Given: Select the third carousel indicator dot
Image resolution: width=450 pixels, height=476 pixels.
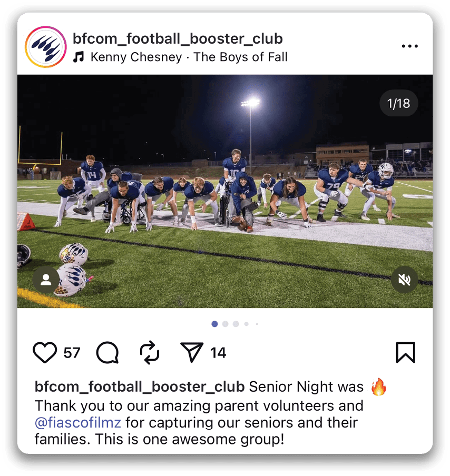Looking at the screenshot, I should pyautogui.click(x=236, y=324).
